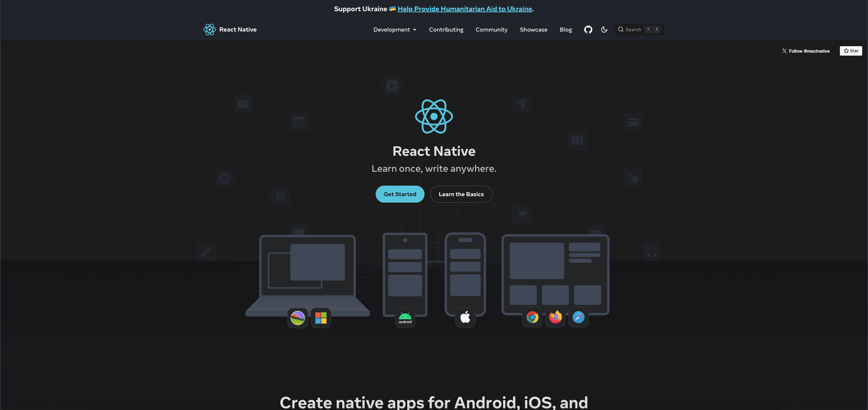
Task: Click the Windows logo icon
Action: tap(320, 317)
